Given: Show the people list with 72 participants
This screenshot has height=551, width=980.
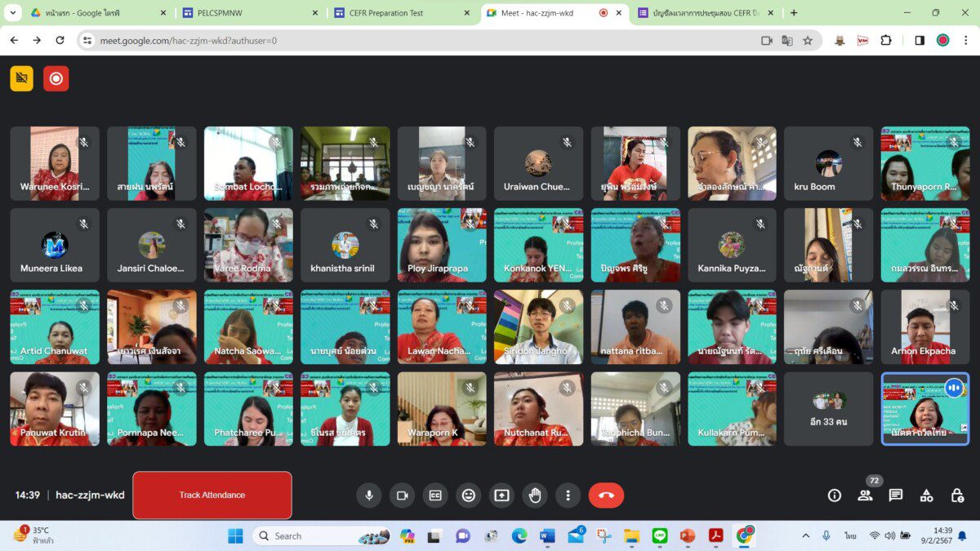Looking at the screenshot, I should (865, 495).
